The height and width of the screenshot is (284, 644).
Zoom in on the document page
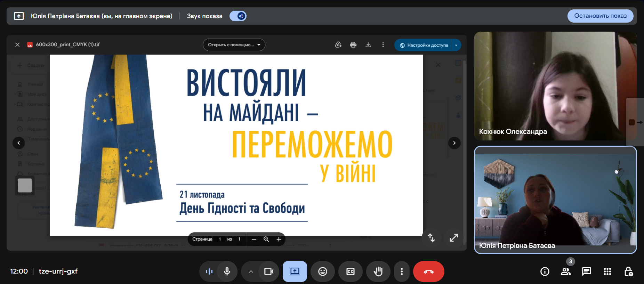pos(279,239)
